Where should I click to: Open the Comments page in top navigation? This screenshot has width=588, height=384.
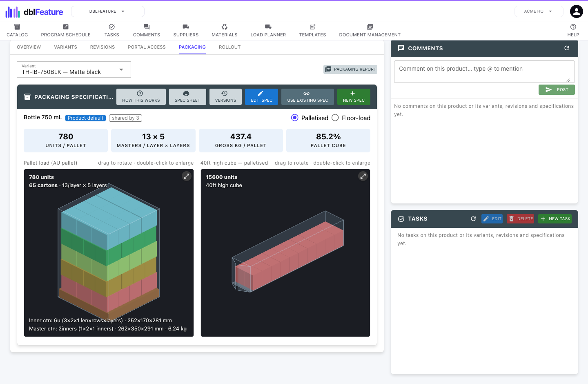[x=147, y=31]
